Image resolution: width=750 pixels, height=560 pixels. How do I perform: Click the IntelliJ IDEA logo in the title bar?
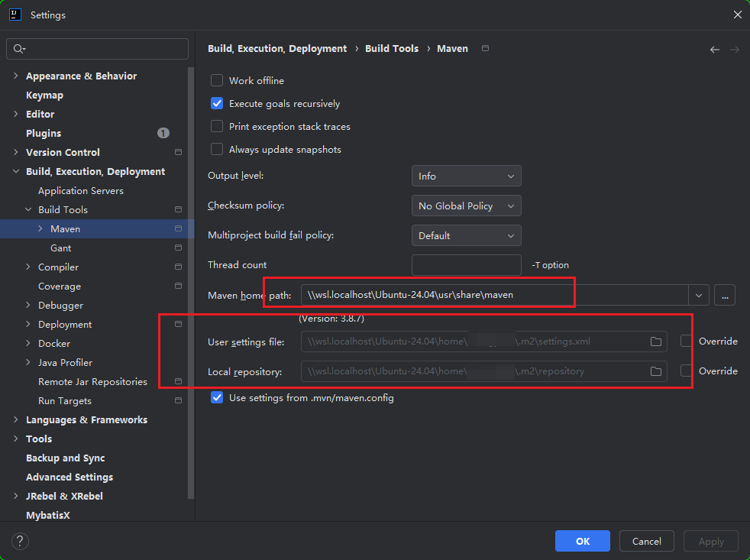(15, 15)
